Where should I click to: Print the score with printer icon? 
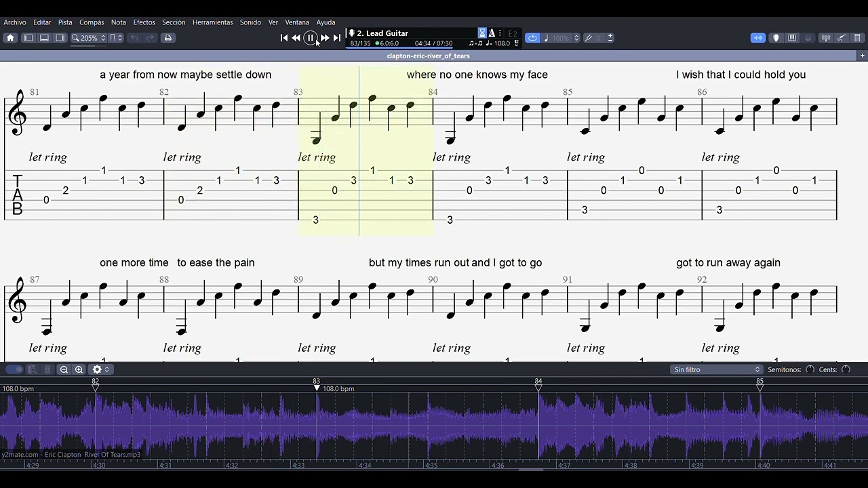tap(167, 38)
